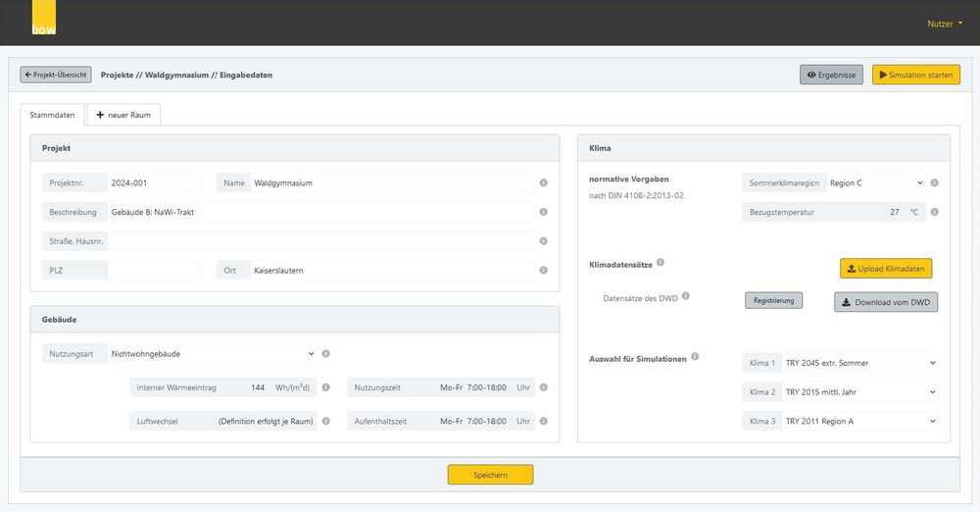The height and width of the screenshot is (512, 980).
Task: Click the Speichern button
Action: tap(490, 475)
